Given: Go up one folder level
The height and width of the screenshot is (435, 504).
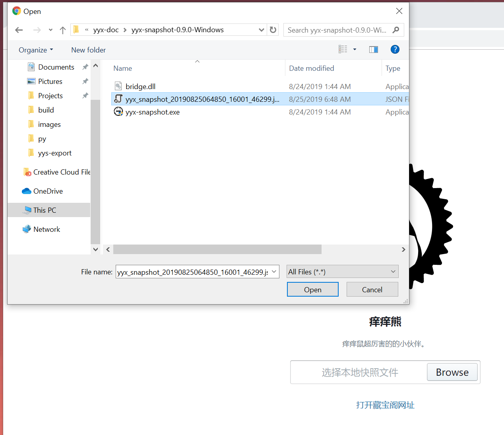Looking at the screenshot, I should 62,30.
